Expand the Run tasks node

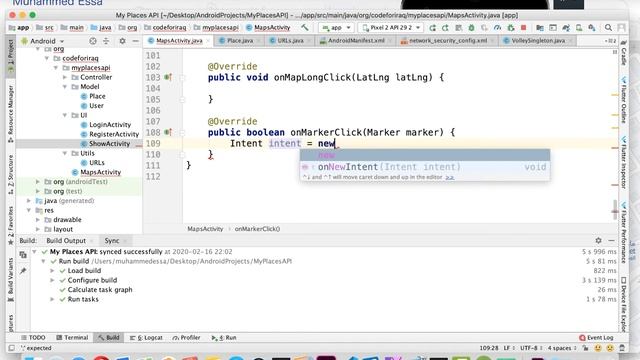click(52, 299)
